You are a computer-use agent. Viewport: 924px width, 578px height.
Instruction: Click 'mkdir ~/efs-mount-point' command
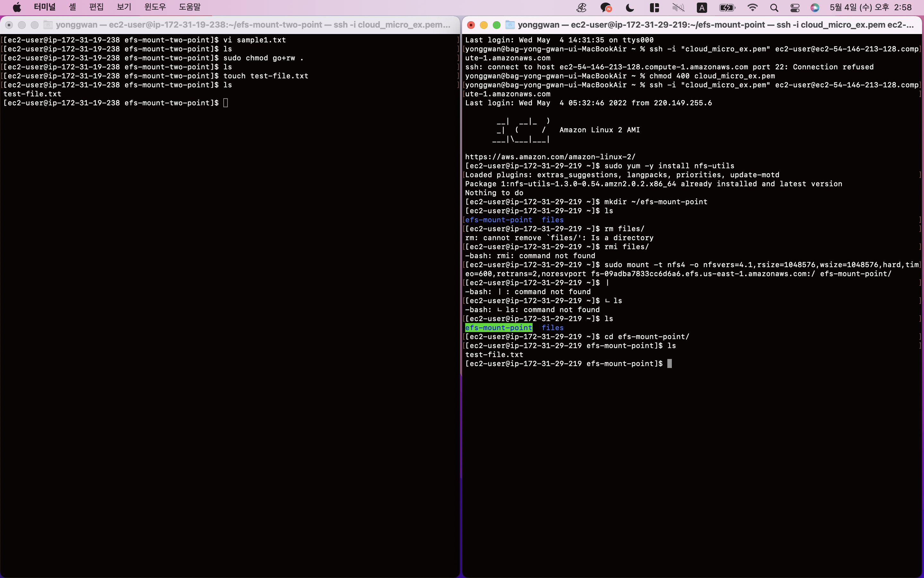point(655,202)
